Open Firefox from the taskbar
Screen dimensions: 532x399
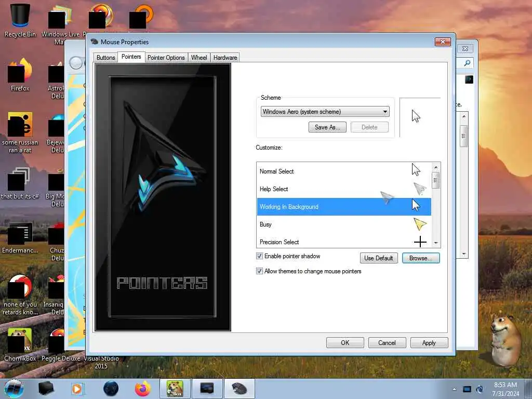(x=143, y=389)
